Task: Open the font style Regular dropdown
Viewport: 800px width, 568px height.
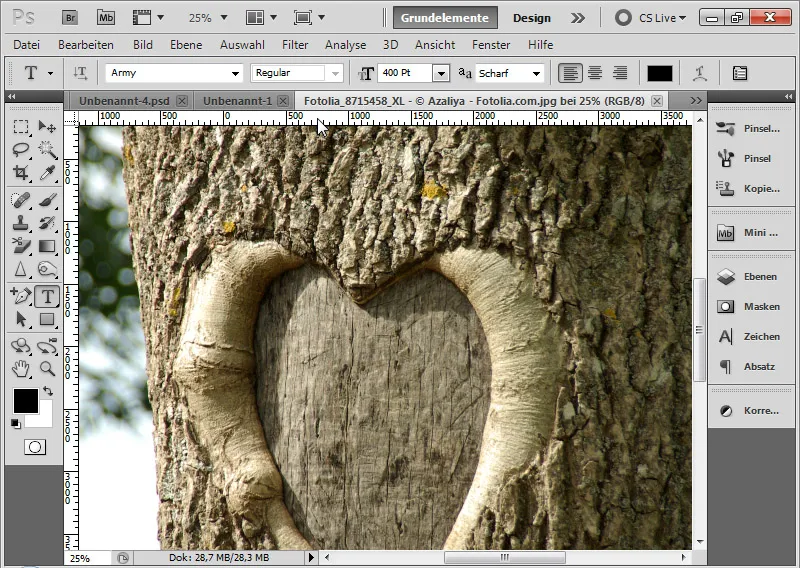Action: point(335,73)
